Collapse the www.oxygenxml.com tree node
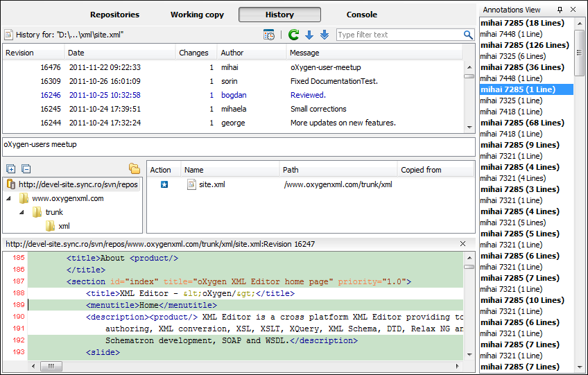588x375 pixels. click(10, 198)
